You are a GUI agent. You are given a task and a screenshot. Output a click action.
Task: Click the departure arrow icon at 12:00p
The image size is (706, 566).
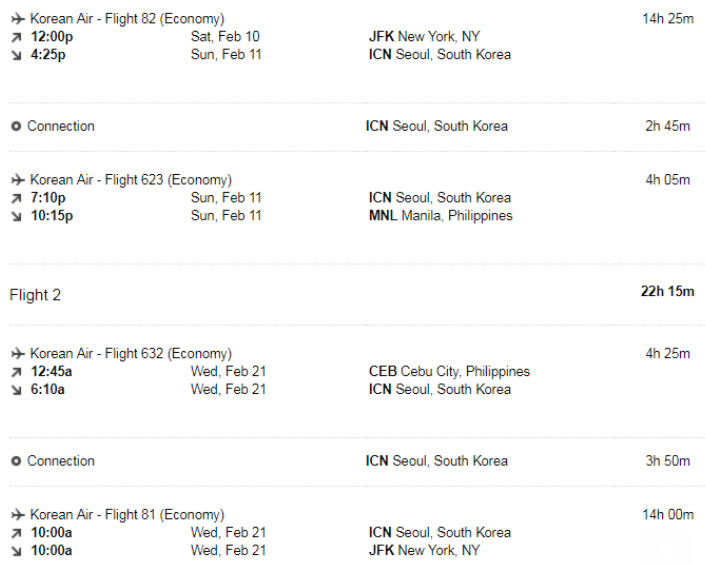(16, 37)
